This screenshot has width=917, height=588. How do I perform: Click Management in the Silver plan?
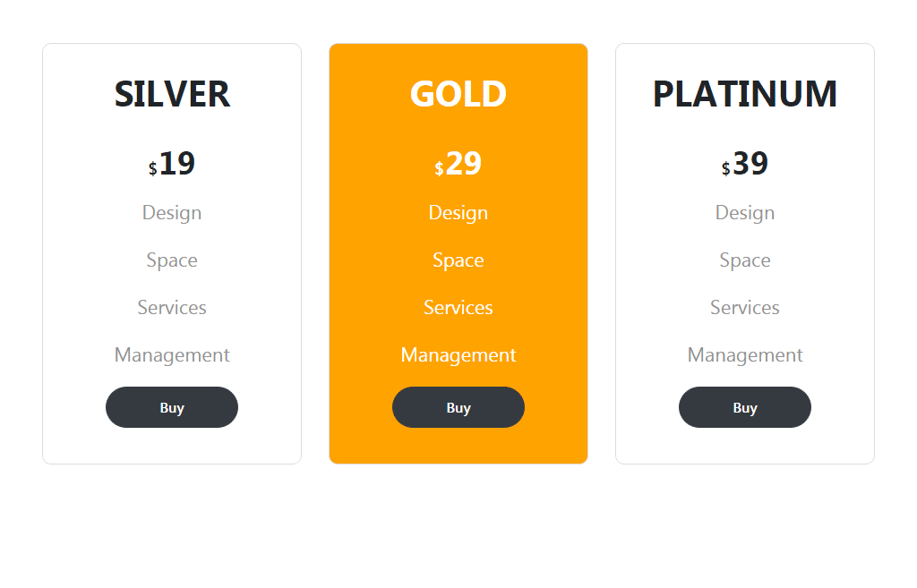click(x=172, y=354)
